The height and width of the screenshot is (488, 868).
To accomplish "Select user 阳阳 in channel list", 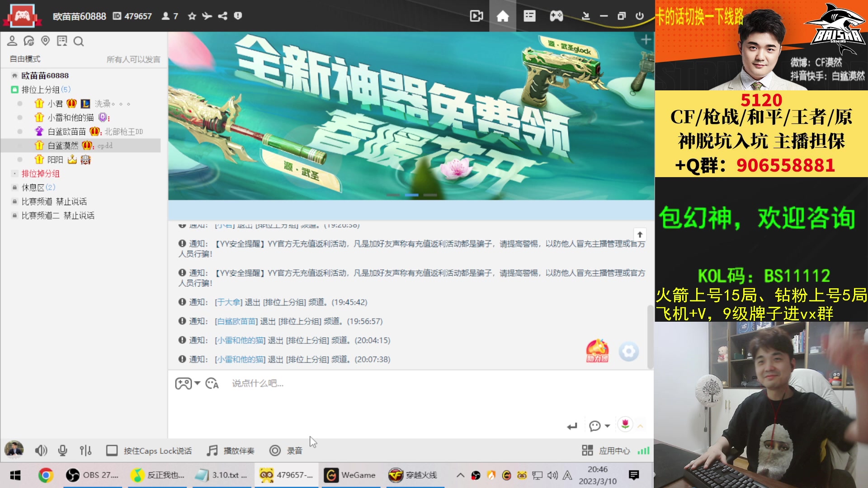I will pyautogui.click(x=55, y=160).
